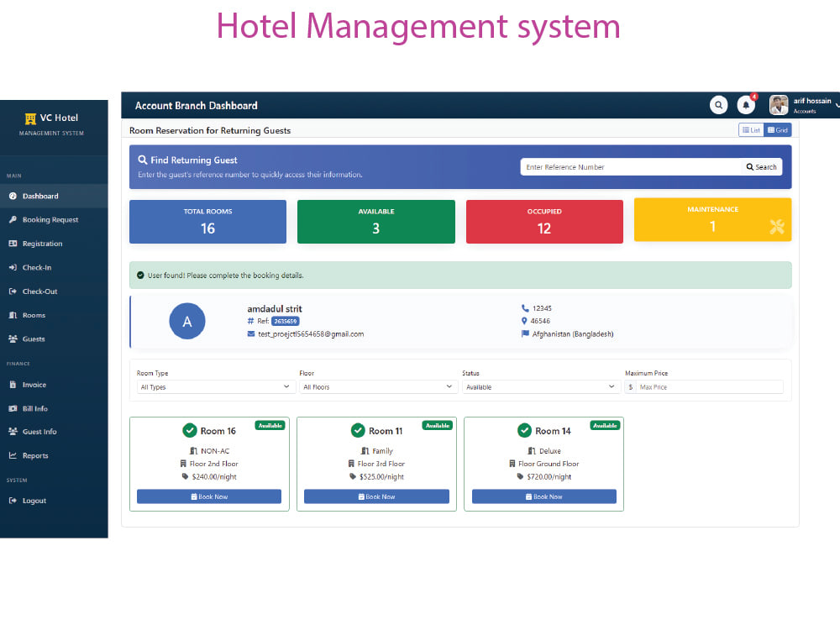The height and width of the screenshot is (630, 840).
Task: Click the Invoice sidebar icon
Action: point(13,385)
